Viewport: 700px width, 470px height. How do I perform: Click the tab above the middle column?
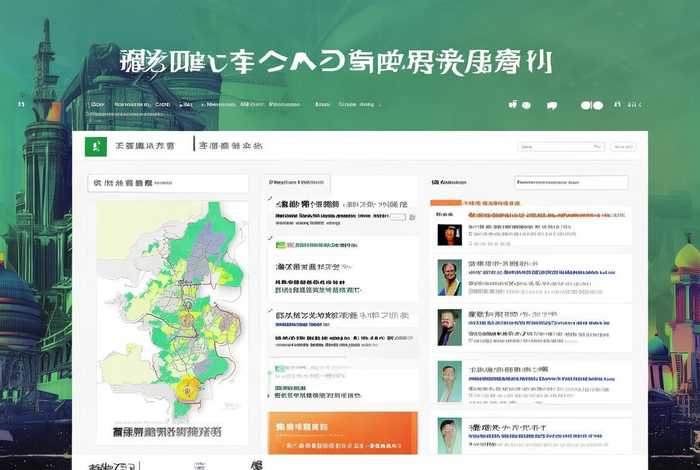pyautogui.click(x=296, y=182)
